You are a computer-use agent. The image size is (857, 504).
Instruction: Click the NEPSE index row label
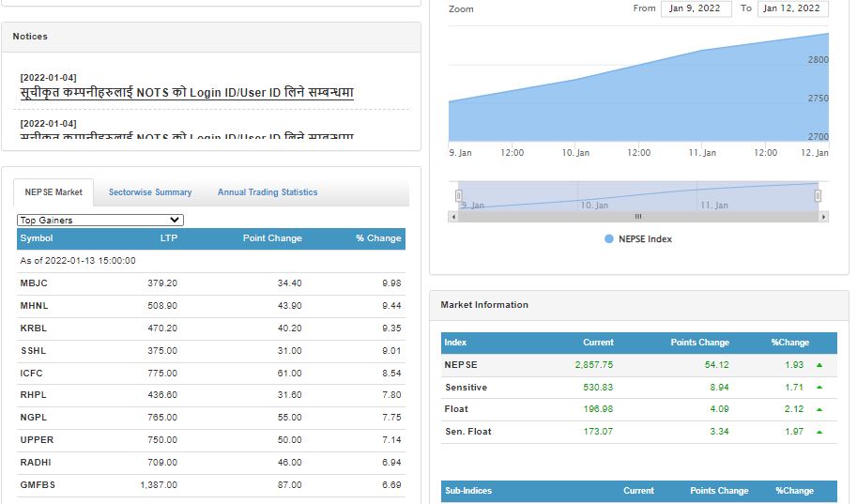461,365
